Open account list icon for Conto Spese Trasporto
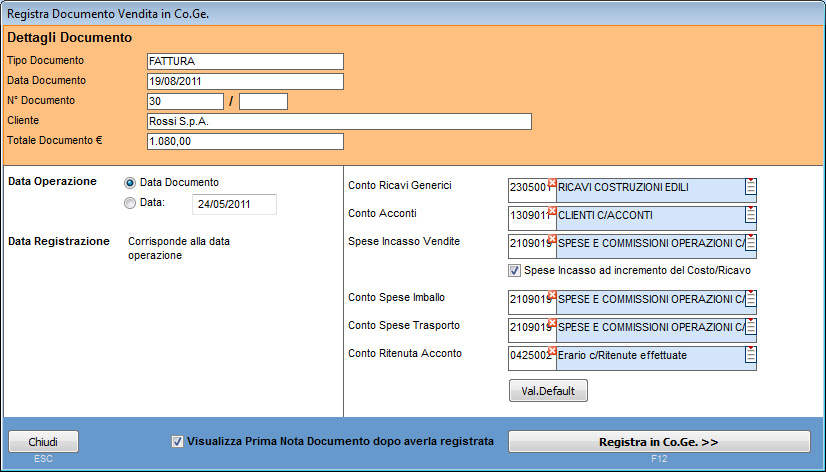This screenshot has width=826, height=472. click(x=750, y=327)
